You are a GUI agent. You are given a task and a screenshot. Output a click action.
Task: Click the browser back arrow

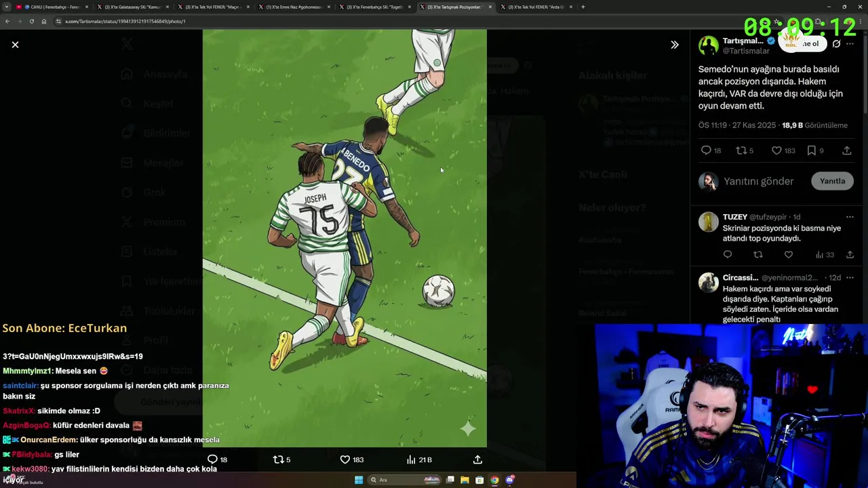(x=7, y=21)
